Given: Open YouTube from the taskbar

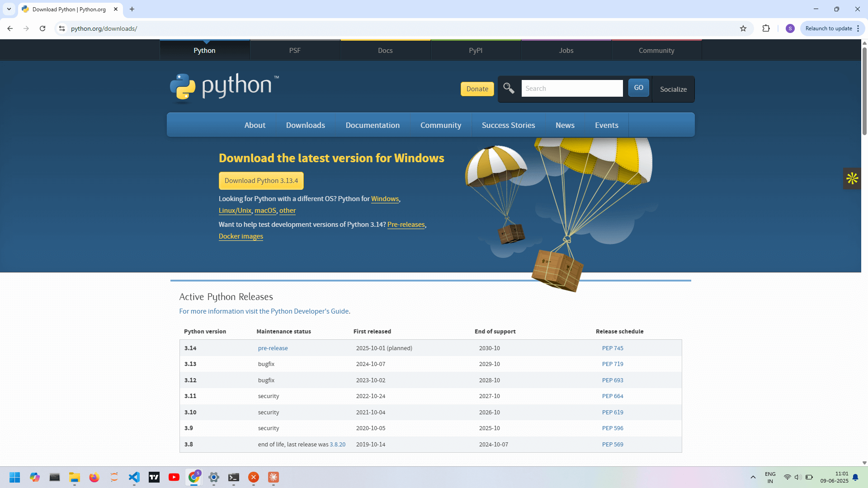Looking at the screenshot, I should click(x=174, y=477).
